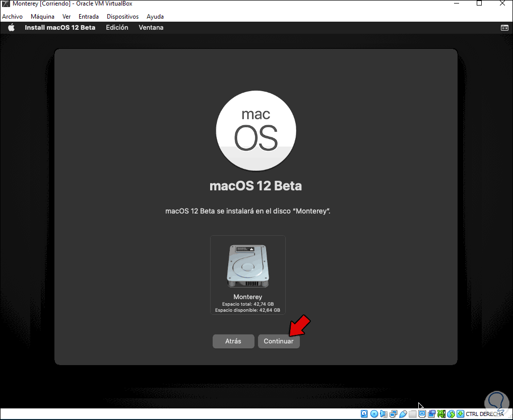Minimize the VirtualBox window

[458, 4]
